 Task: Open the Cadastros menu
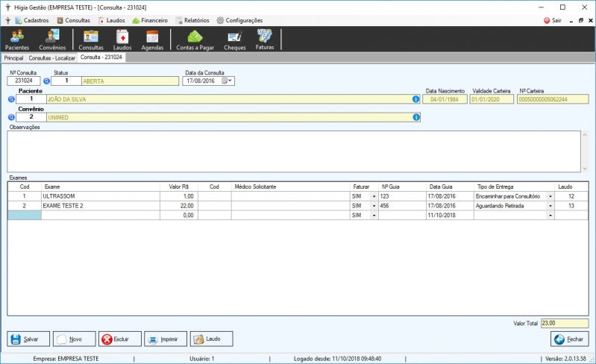pyautogui.click(x=32, y=21)
